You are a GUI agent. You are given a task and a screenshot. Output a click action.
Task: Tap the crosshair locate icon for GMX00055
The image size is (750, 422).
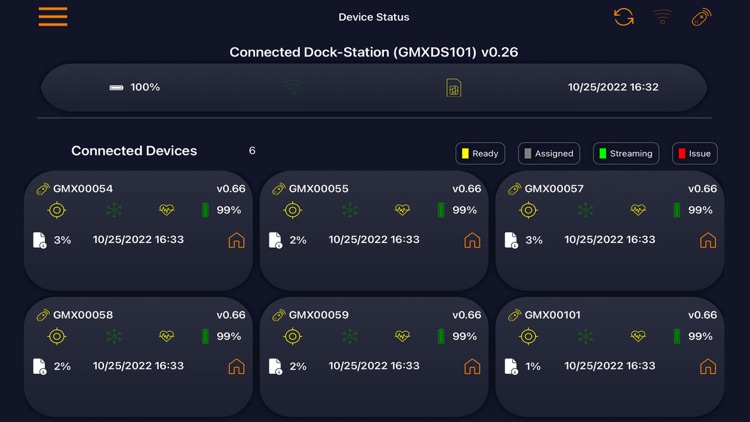pos(293,210)
